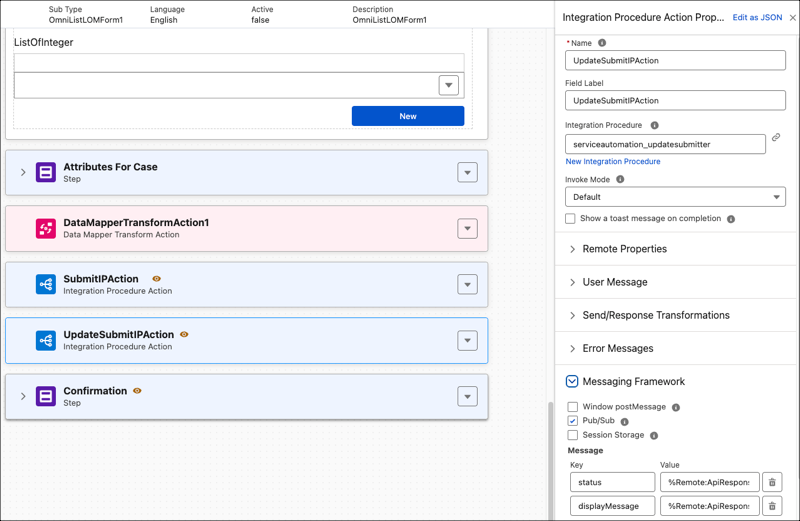800x521 pixels.
Task: Click the SubmitIPAction integration procedure icon
Action: pos(45,284)
